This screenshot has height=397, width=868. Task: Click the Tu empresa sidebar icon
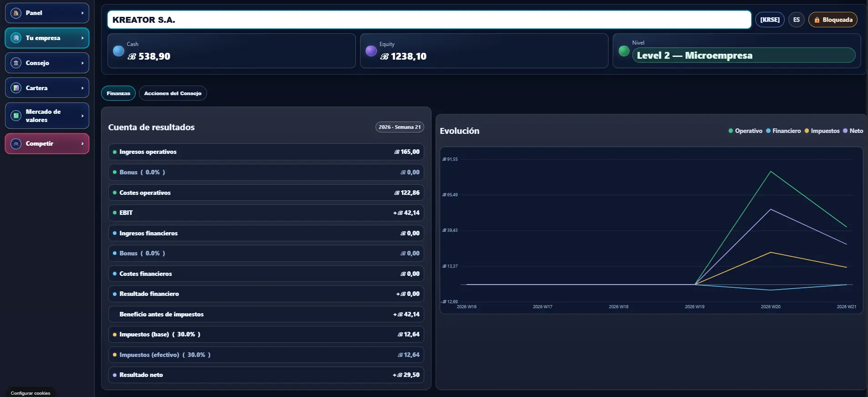16,38
